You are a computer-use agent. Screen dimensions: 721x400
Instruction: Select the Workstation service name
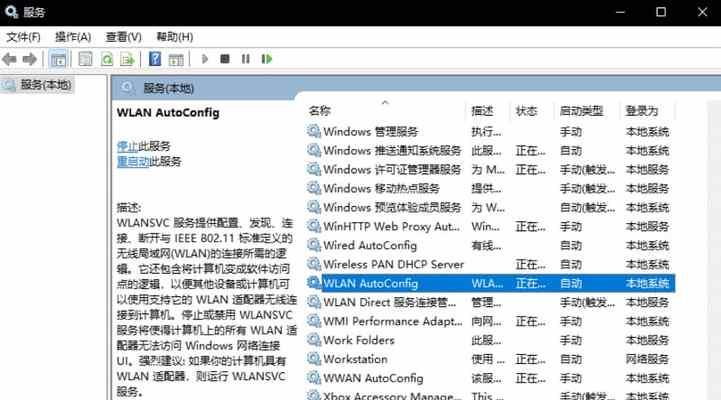(355, 359)
